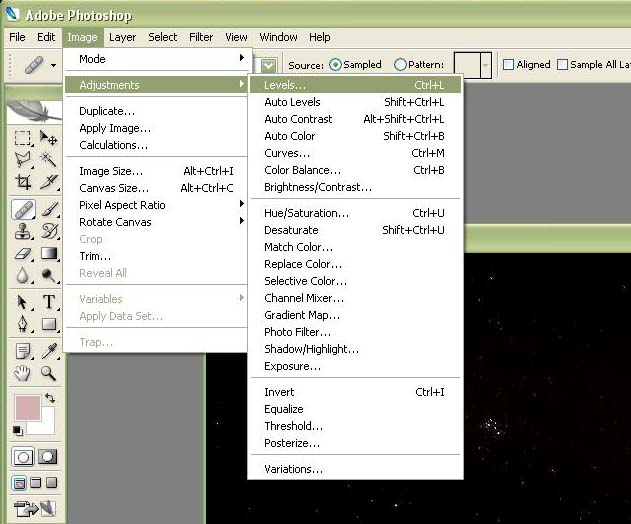
Task: Open the Edit menu
Action: tap(46, 37)
